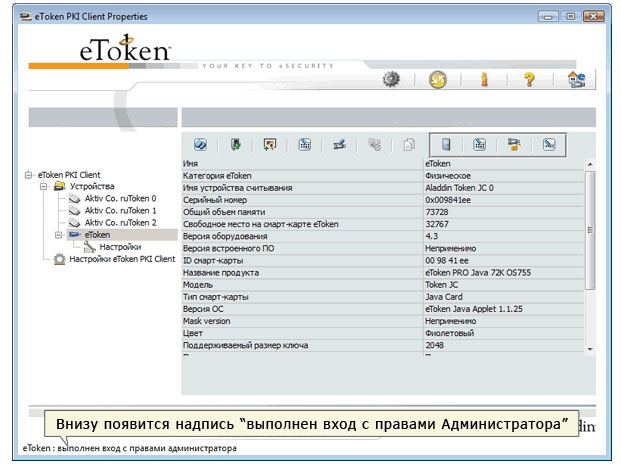Click the pen and token toolbar icon
The height and width of the screenshot is (467, 621).
pyautogui.click(x=339, y=144)
